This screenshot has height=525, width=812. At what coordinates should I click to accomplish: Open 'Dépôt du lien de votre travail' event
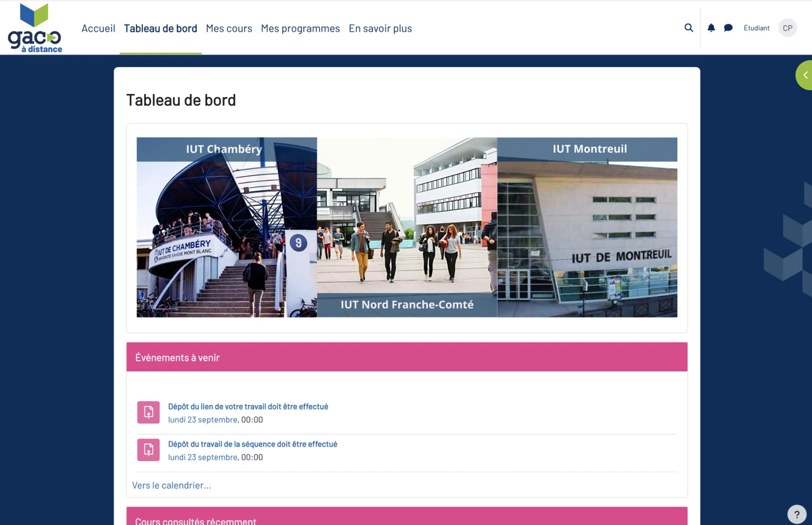[248, 406]
